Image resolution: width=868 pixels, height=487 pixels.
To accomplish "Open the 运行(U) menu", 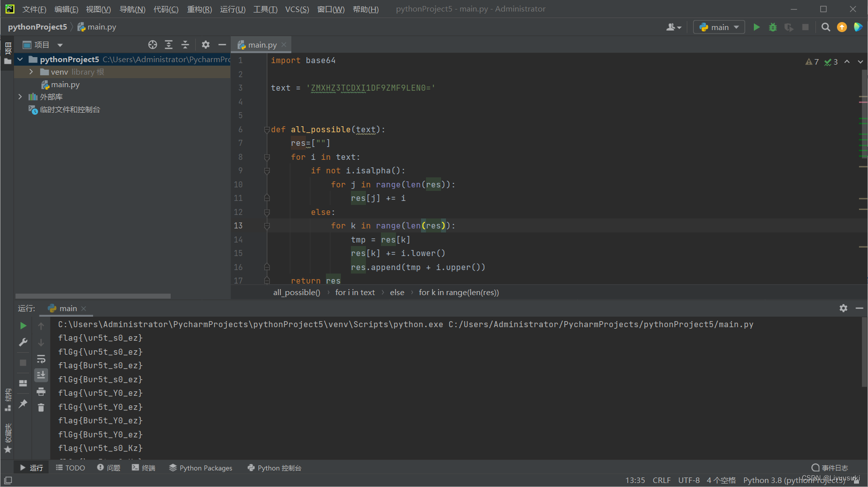I will point(233,9).
